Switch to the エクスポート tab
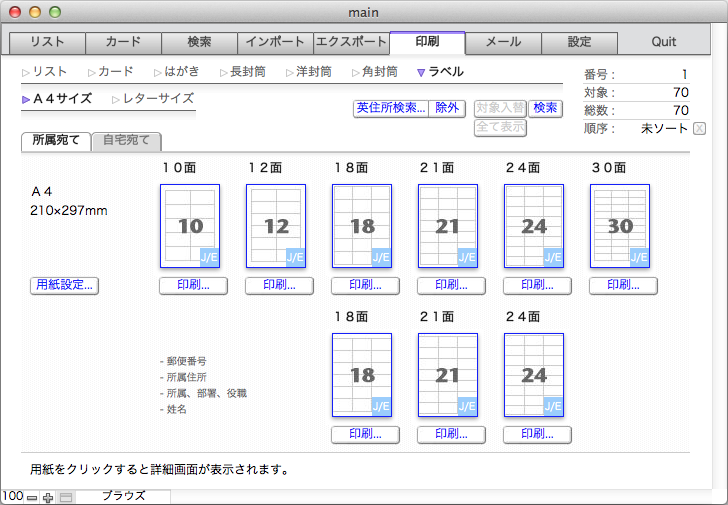Viewport: 728px width, 505px height. 350,42
